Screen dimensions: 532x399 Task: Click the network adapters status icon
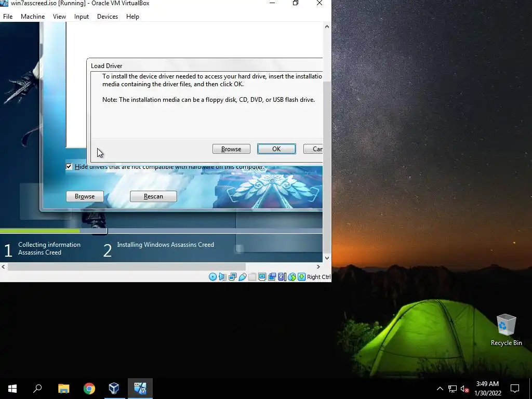coord(232,277)
